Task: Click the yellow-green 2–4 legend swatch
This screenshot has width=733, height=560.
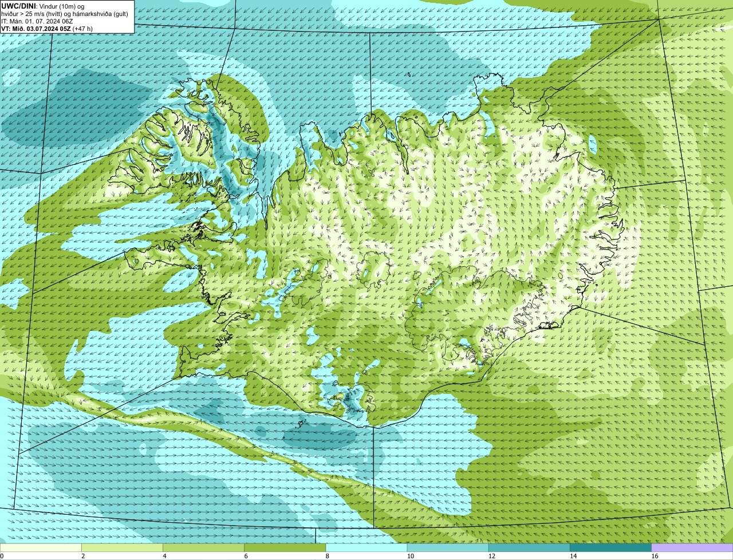Action: tap(122, 548)
